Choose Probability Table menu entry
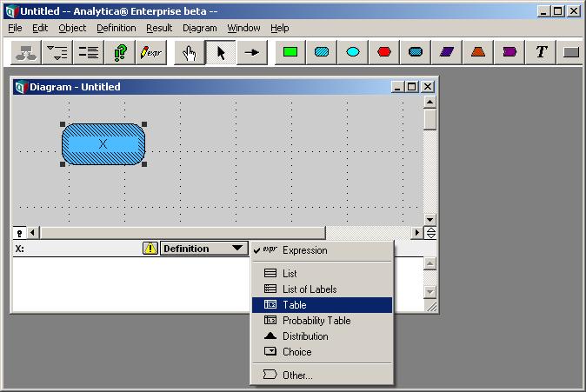The image size is (586, 392). pyautogui.click(x=323, y=321)
